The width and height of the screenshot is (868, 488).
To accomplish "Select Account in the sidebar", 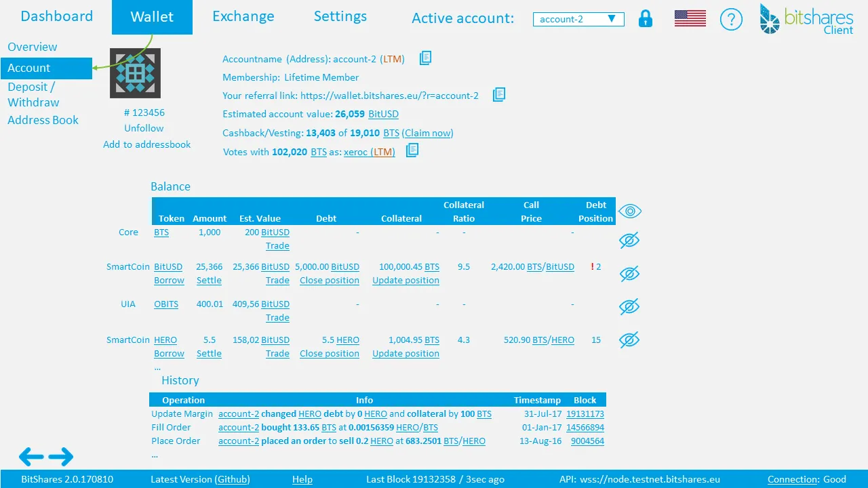I will pos(46,68).
